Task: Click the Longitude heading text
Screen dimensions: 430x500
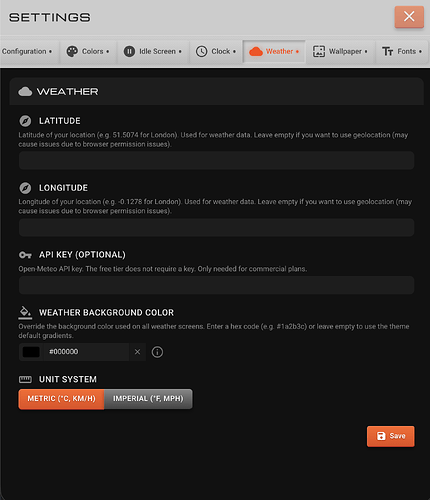Action: click(x=63, y=188)
